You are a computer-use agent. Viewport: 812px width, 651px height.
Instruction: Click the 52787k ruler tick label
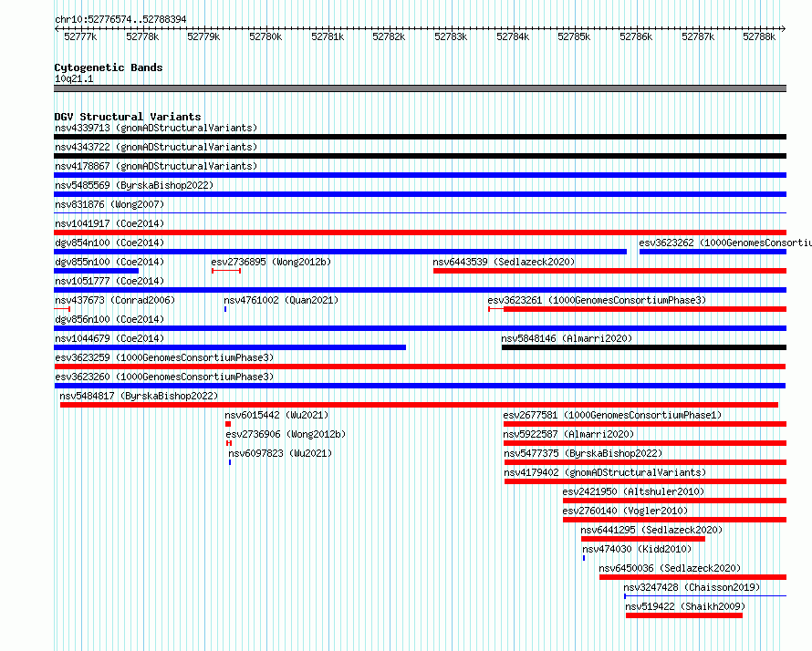coord(698,36)
